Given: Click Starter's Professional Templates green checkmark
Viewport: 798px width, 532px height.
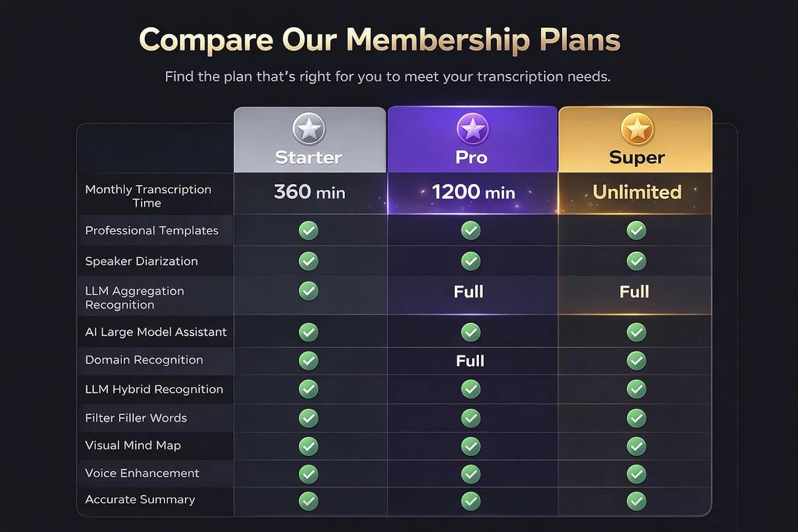Looking at the screenshot, I should point(309,230).
